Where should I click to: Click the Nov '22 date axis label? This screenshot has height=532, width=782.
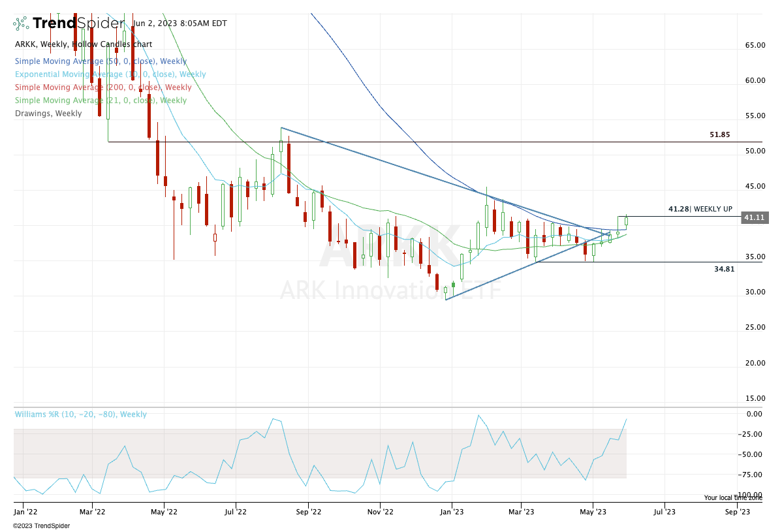tap(380, 512)
